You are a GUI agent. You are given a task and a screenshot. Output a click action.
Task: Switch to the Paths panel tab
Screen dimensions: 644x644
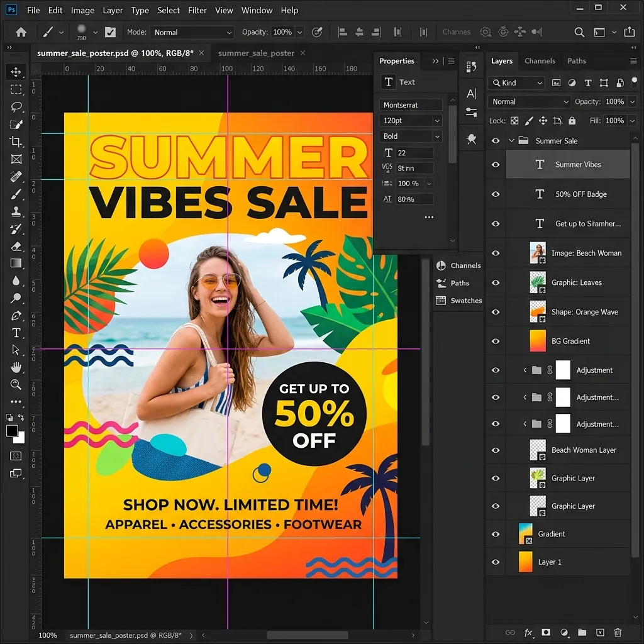pyautogui.click(x=577, y=61)
